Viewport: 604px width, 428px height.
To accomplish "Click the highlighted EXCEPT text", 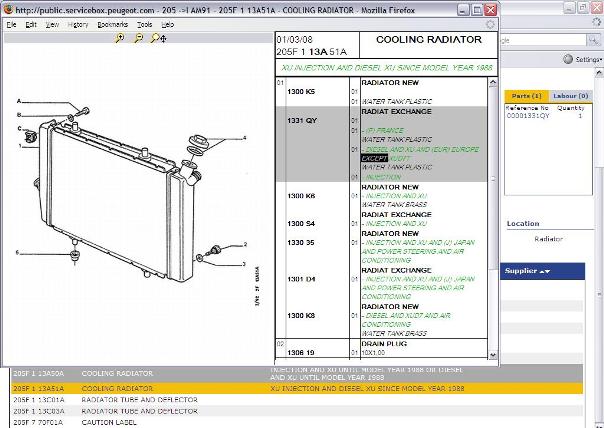I will pos(374,158).
